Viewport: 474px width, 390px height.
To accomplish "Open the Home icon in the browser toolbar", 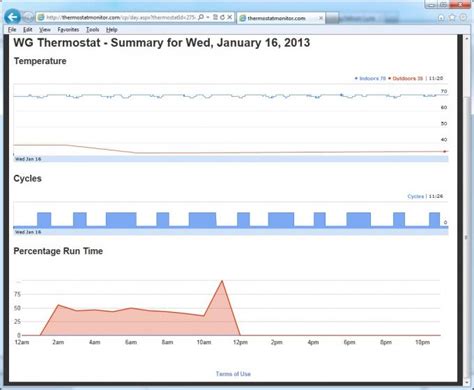I will tap(441, 17).
